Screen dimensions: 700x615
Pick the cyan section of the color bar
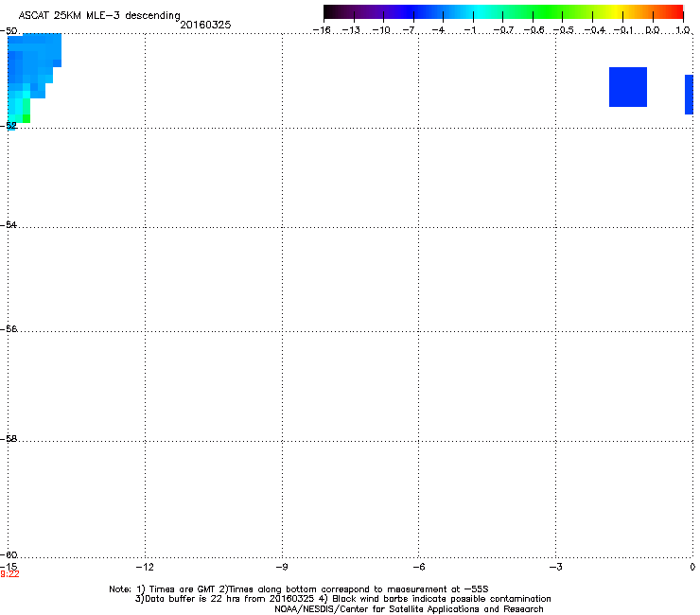point(478,11)
